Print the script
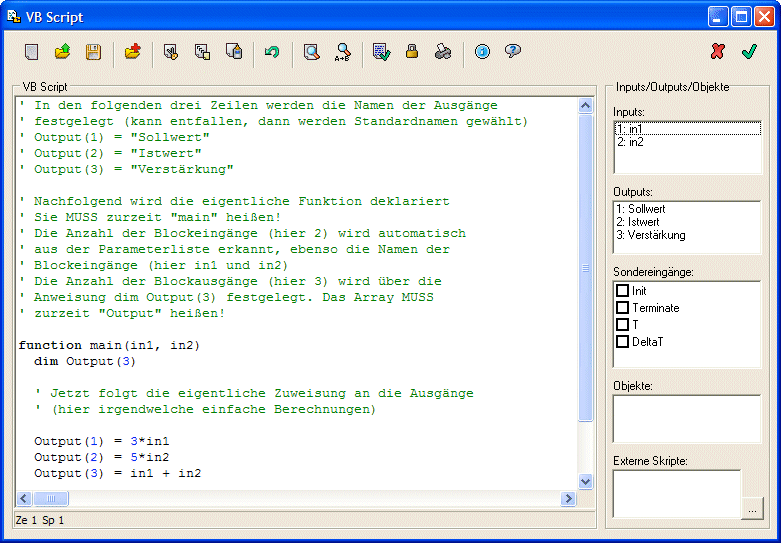 pos(443,52)
